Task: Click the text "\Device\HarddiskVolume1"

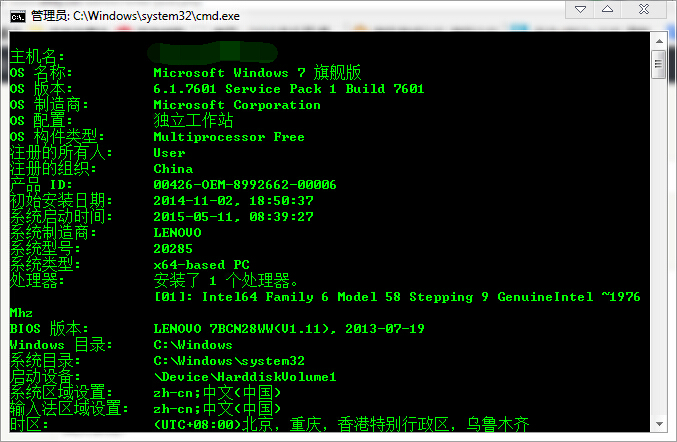Action: pyautogui.click(x=245, y=376)
